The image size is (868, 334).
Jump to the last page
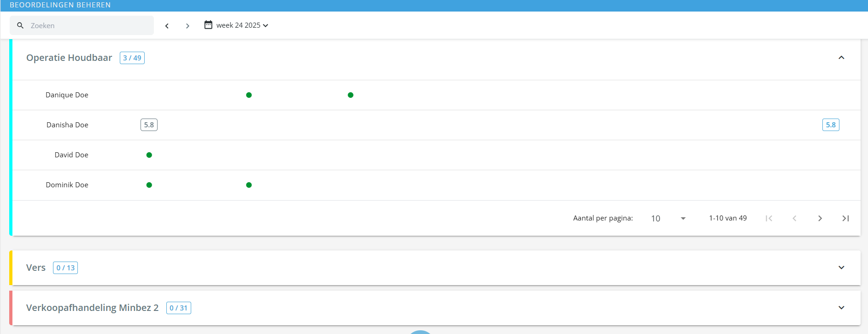[x=845, y=219]
